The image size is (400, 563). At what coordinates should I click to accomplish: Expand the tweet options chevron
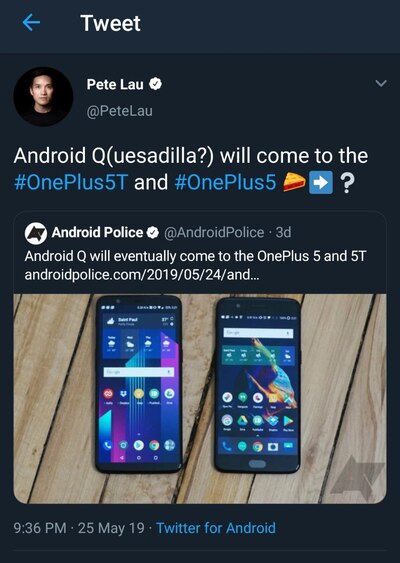click(x=381, y=83)
